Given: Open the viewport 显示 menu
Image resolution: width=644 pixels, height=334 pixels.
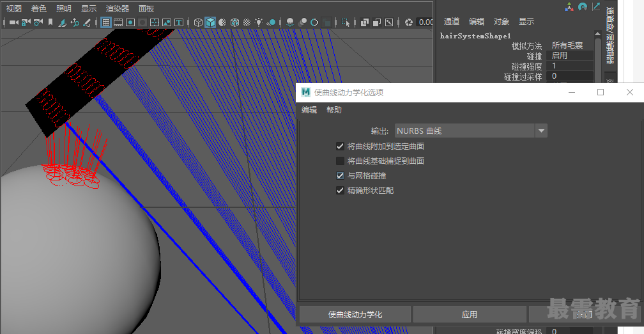Looking at the screenshot, I should tap(89, 9).
